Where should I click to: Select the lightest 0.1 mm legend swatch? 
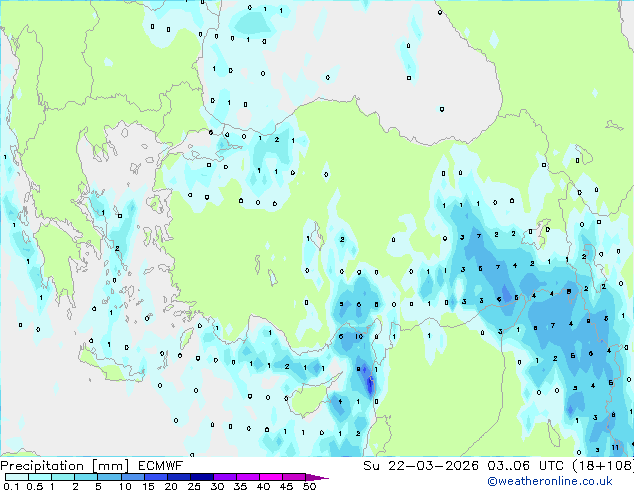[17, 477]
